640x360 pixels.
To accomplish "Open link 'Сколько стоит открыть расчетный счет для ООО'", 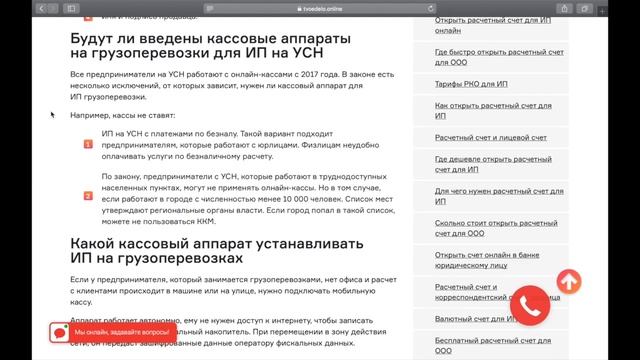I will click(x=496, y=228).
